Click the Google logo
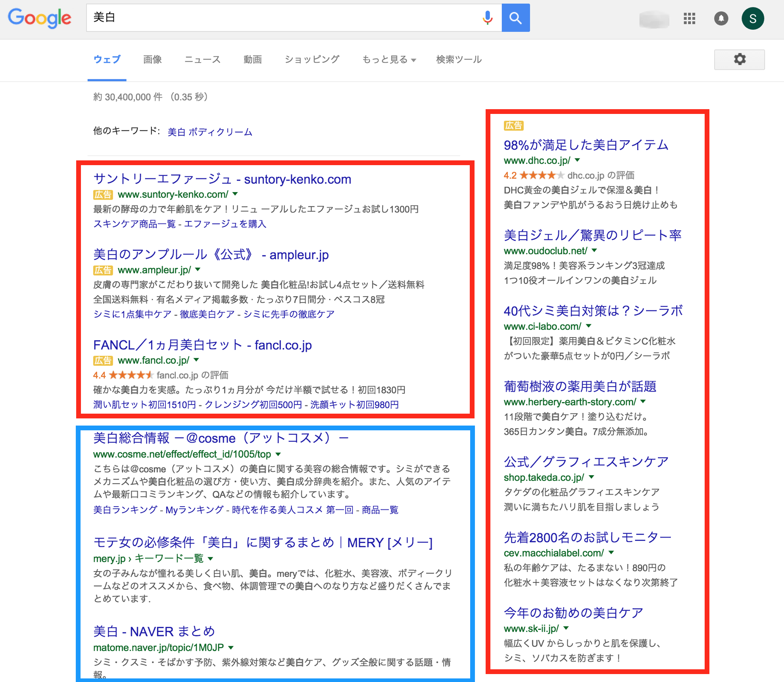This screenshot has width=784, height=682. pyautogui.click(x=39, y=18)
